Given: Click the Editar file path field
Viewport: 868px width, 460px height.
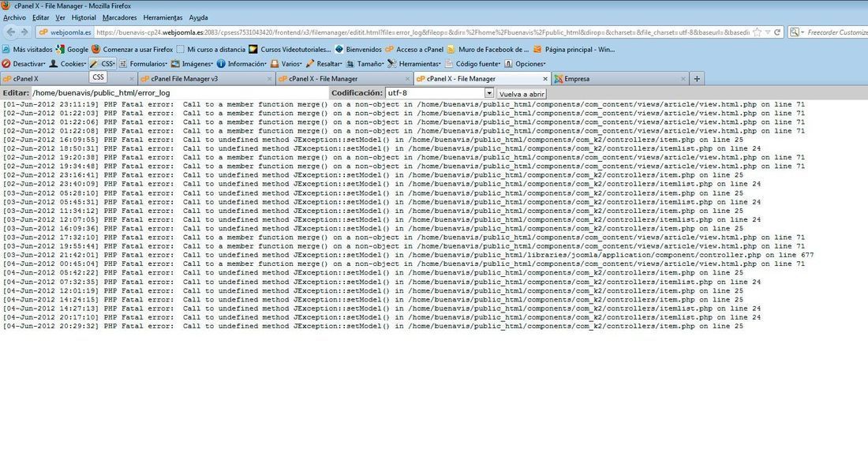Looking at the screenshot, I should click(x=179, y=93).
